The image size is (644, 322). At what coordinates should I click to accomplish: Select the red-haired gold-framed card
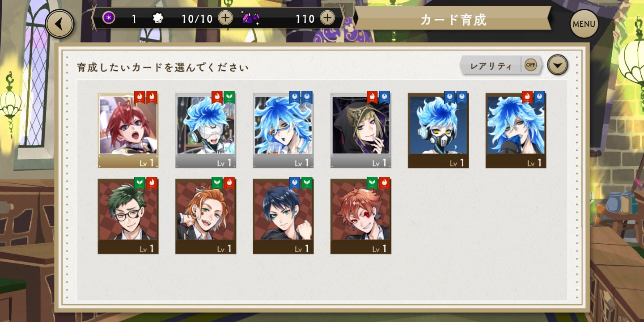[x=128, y=130]
